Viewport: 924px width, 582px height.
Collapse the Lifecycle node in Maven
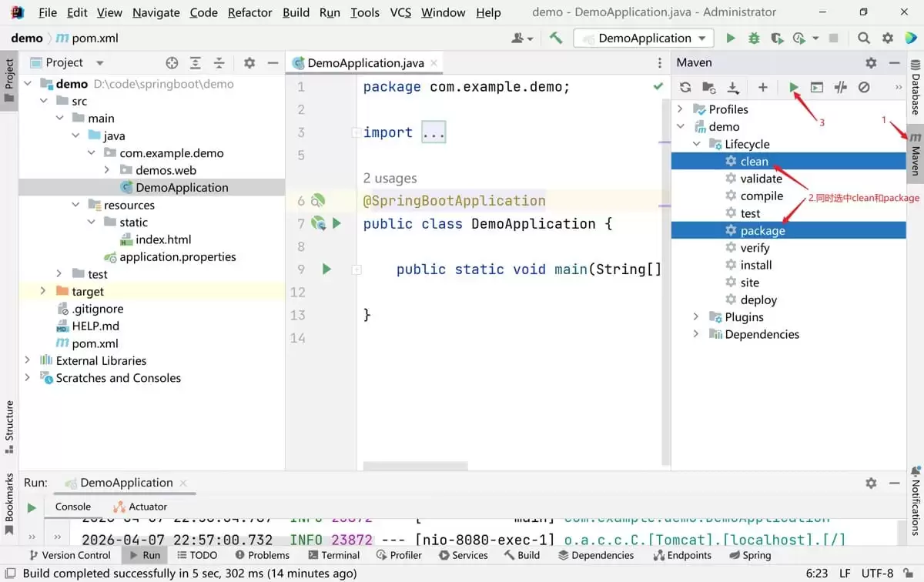point(696,144)
